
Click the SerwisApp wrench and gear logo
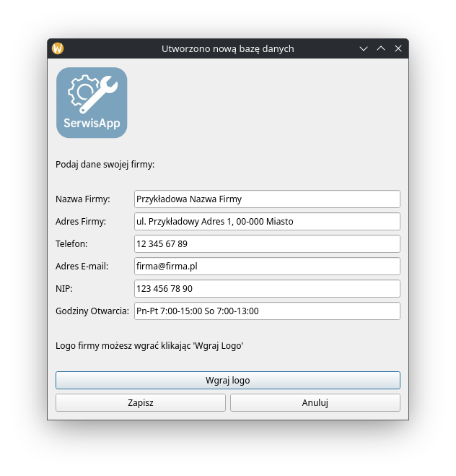click(92, 103)
